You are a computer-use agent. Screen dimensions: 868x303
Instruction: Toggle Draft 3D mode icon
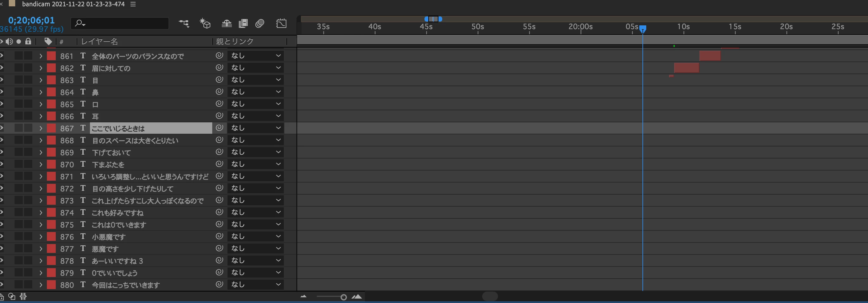click(205, 23)
